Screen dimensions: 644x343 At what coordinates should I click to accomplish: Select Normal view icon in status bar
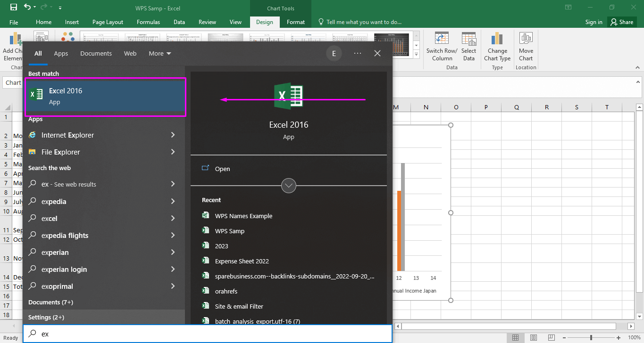515,337
